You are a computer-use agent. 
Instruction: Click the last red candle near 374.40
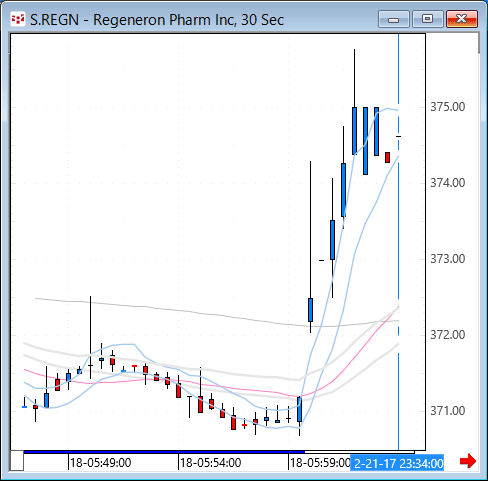click(387, 157)
